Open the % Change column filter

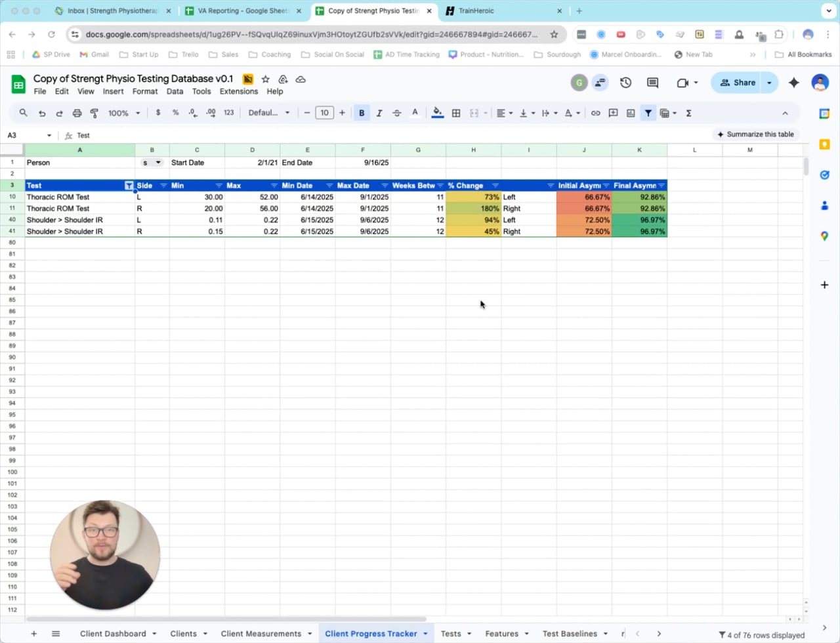495,186
